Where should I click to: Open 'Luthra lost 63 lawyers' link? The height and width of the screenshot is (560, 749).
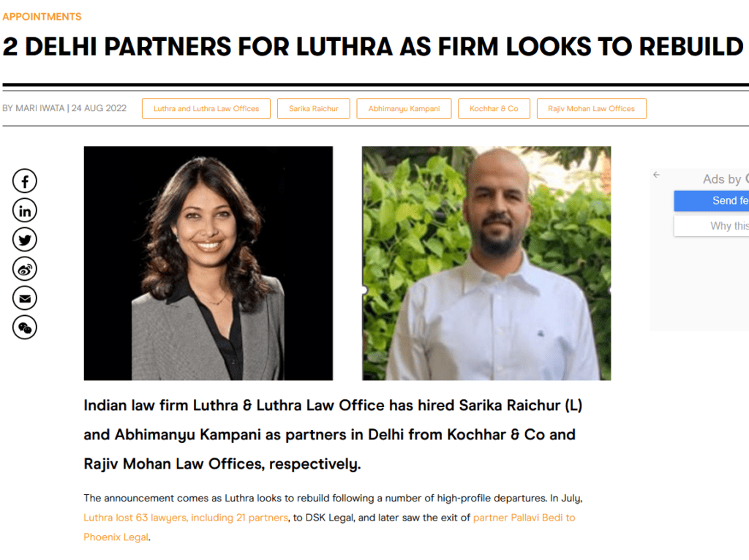(186, 518)
